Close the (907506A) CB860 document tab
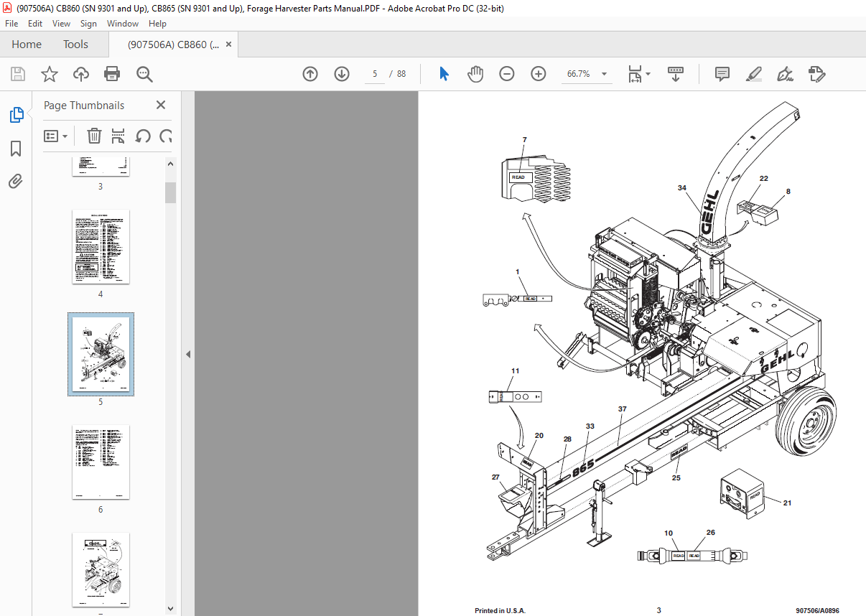 pyautogui.click(x=229, y=45)
